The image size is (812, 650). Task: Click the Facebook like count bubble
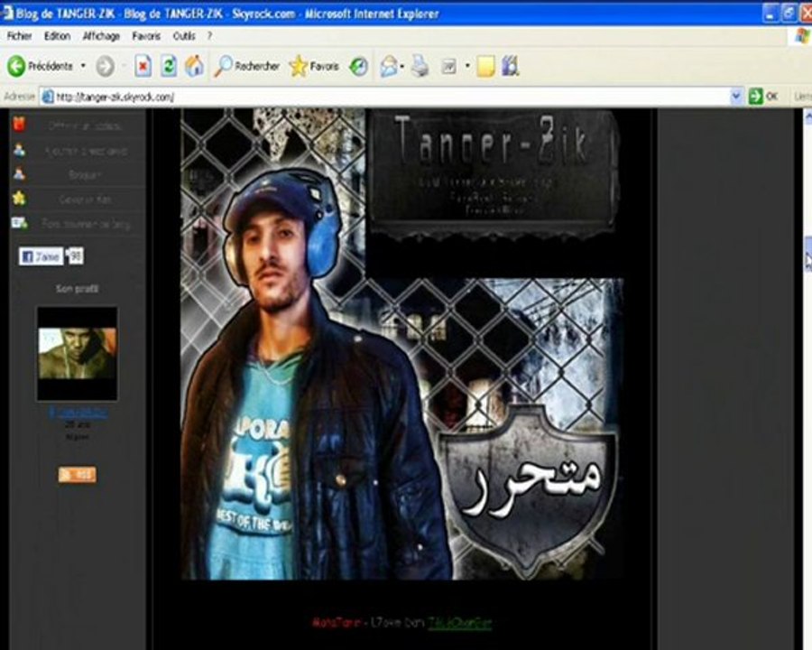75,256
